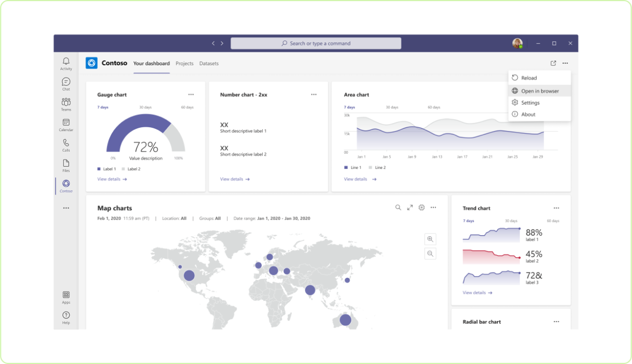The image size is (632, 364).
Task: Click the Contoso app logo
Action: click(92, 63)
